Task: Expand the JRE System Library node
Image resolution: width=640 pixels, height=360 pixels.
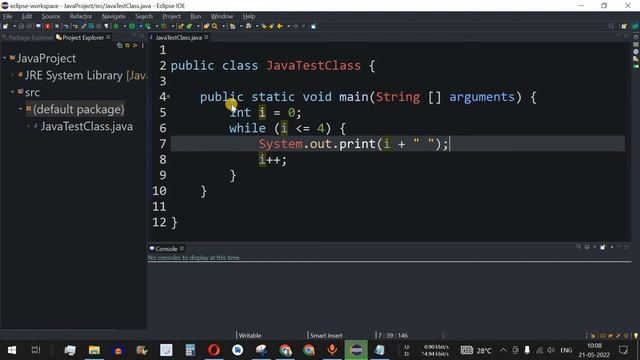Action: click(x=13, y=76)
